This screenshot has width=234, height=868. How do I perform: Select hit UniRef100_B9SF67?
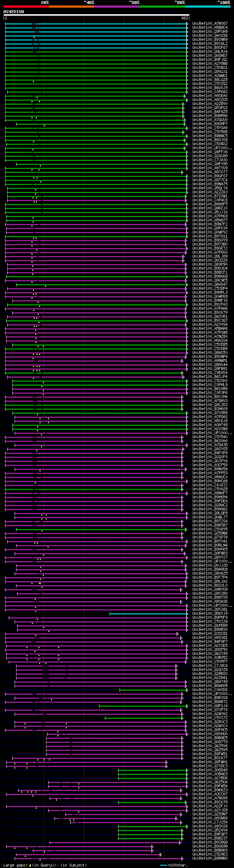pyautogui.click(x=210, y=48)
